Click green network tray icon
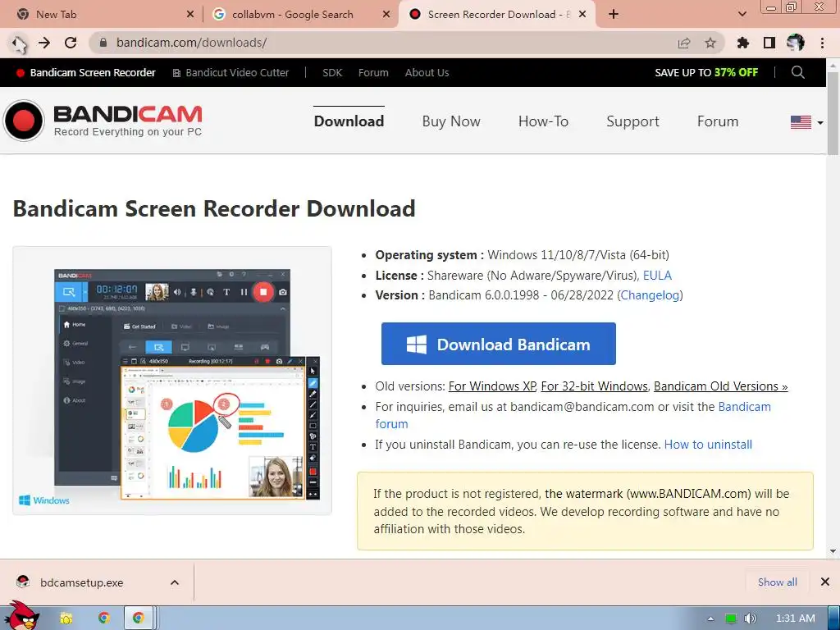This screenshot has height=630, width=840. (x=731, y=619)
